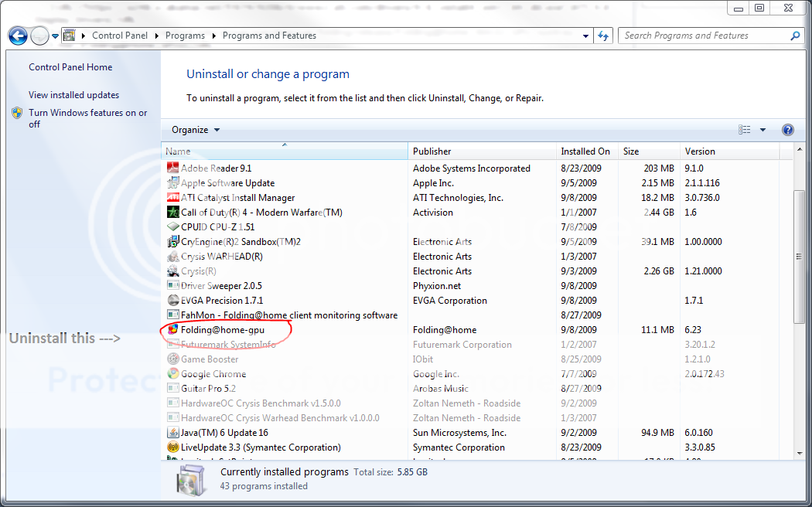The width and height of the screenshot is (812, 507).
Task: Click the Phyxion.net publisher cell
Action: (437, 286)
